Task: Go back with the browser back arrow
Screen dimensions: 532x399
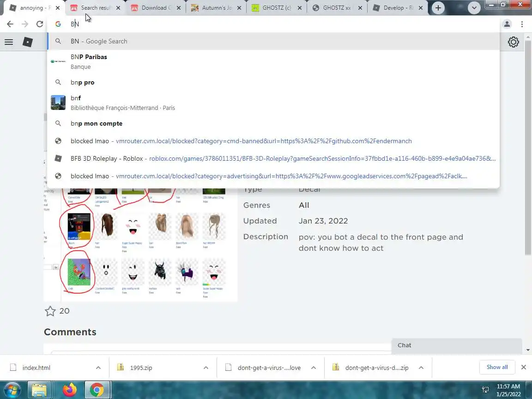Action: point(10,24)
